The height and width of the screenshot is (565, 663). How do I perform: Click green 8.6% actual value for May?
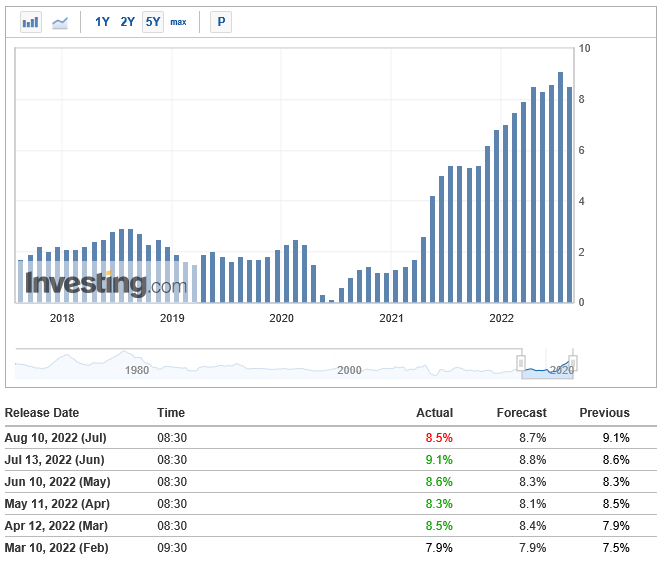[x=439, y=482]
